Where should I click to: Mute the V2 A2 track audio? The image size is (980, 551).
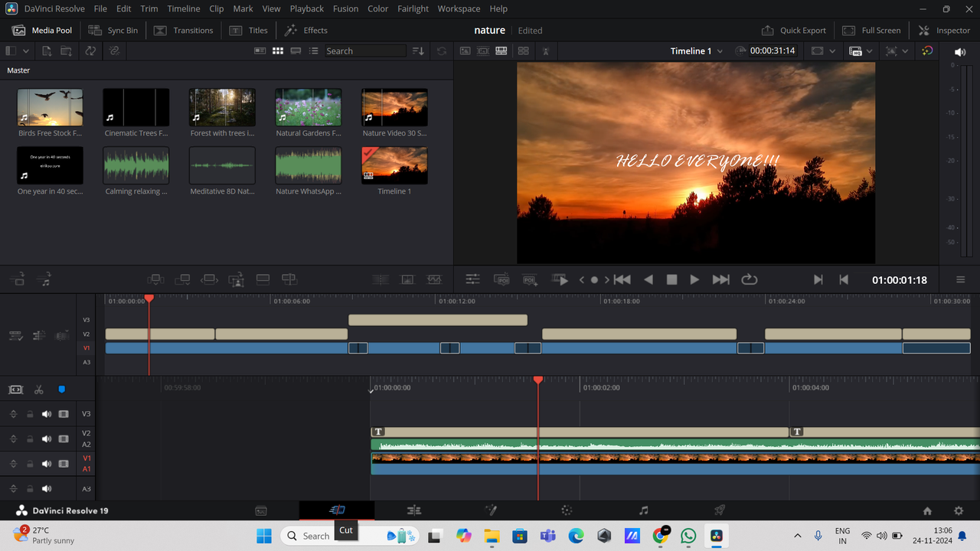point(47,439)
